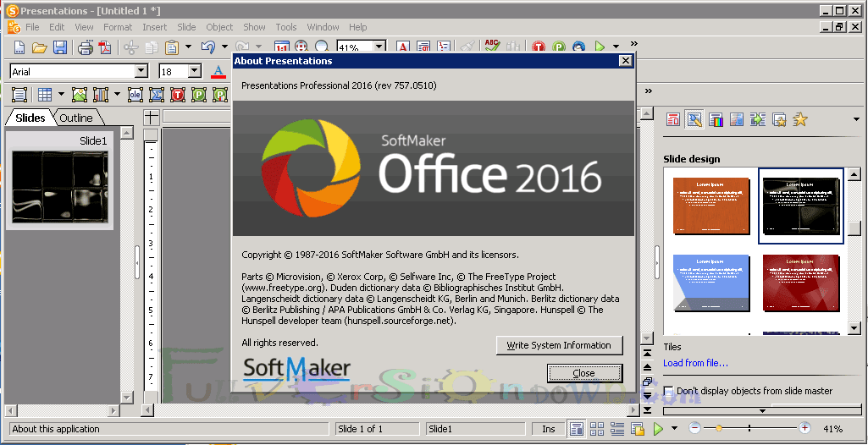
Task: Open the zoom level 41% dropdown
Action: pyautogui.click(x=379, y=47)
